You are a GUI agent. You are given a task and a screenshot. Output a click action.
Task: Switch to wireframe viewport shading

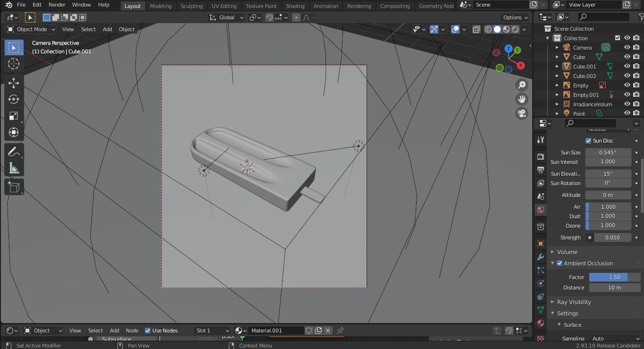[x=488, y=29]
